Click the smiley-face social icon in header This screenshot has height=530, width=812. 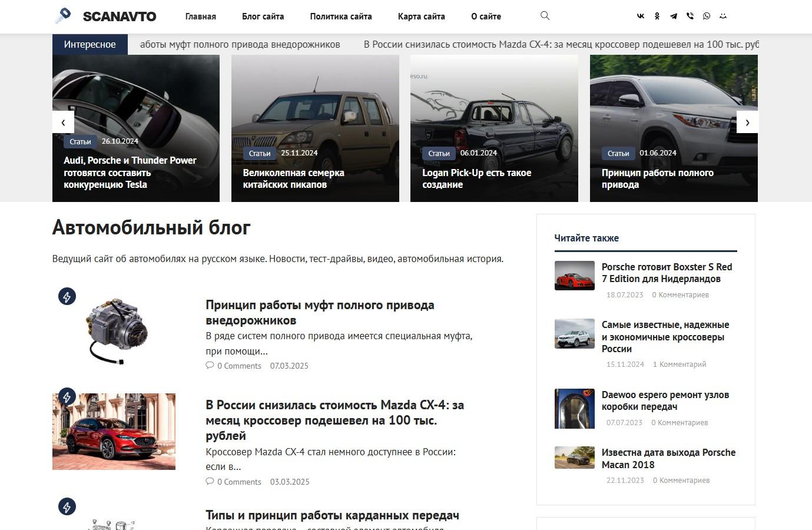pyautogui.click(x=723, y=16)
